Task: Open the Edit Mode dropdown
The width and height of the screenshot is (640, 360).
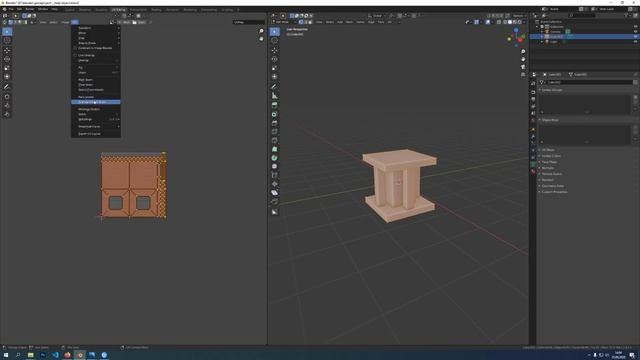Action: 284,22
